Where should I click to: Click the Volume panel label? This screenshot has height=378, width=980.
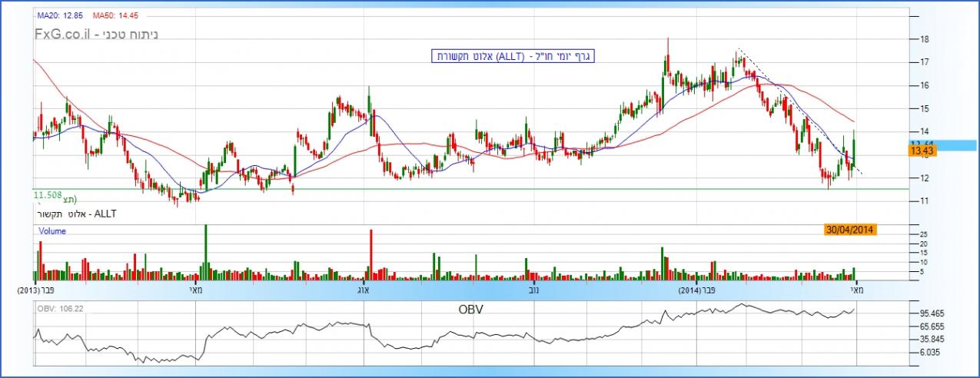51,230
